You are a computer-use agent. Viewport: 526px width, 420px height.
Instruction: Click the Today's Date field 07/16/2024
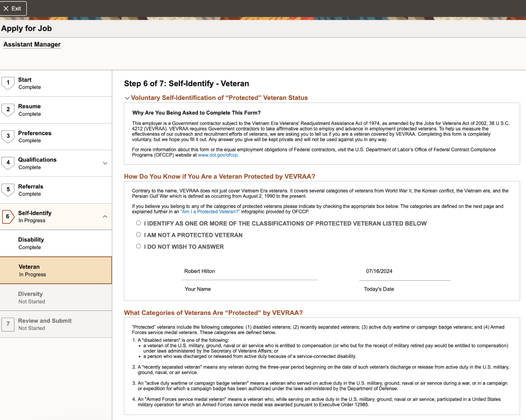[405, 272]
